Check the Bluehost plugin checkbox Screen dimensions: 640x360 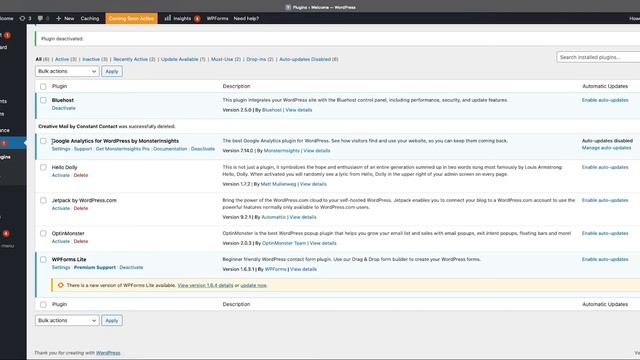(x=43, y=100)
